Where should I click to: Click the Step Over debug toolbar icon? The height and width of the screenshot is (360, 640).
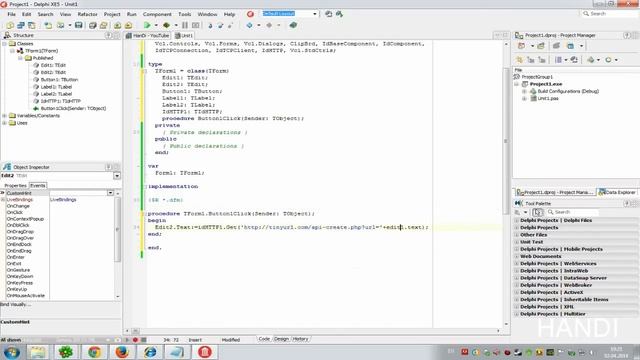[x=220, y=25]
